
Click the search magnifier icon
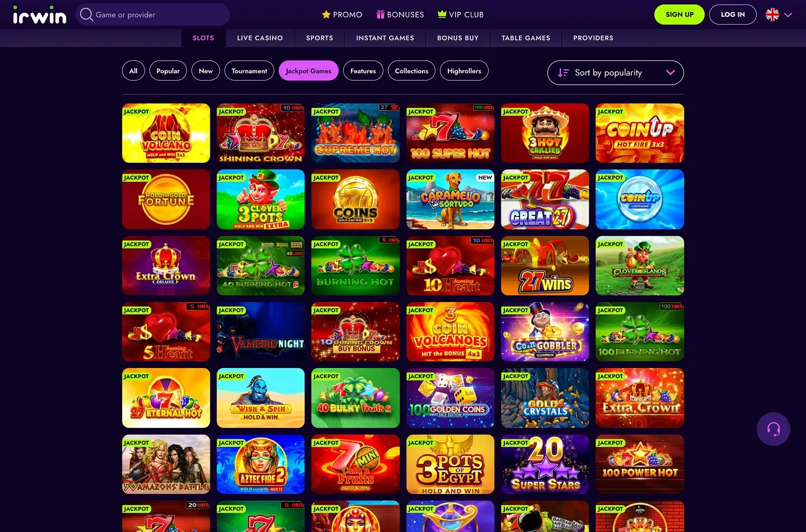pos(86,15)
